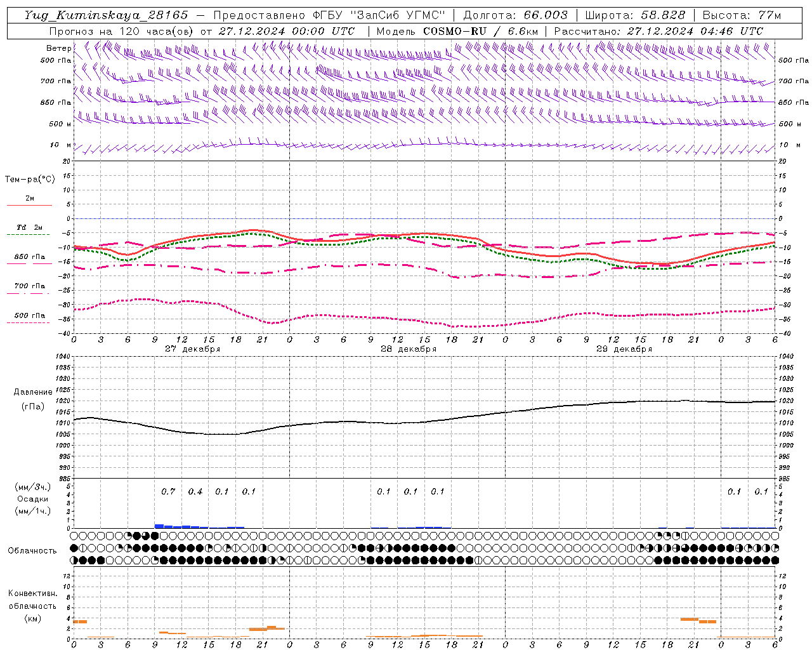812x650 pixels.
Task: Click the '985' bottom value on left pressure axis
Action: (x=65, y=478)
